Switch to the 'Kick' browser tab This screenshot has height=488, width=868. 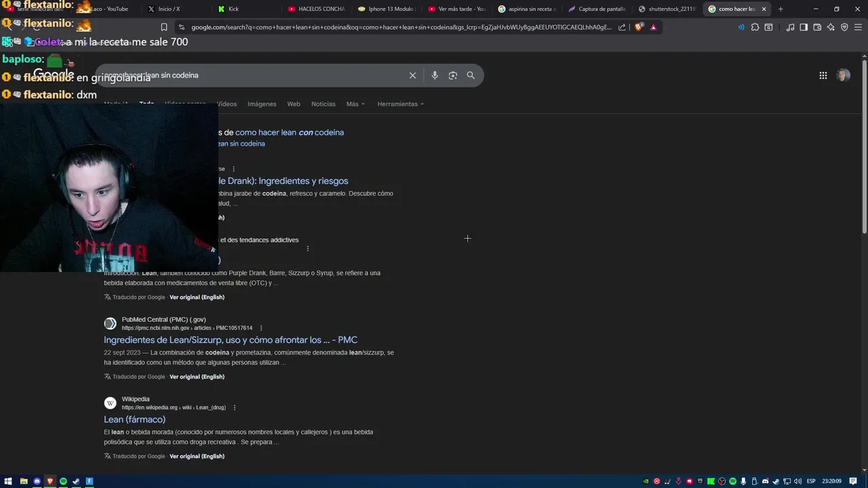(x=245, y=9)
